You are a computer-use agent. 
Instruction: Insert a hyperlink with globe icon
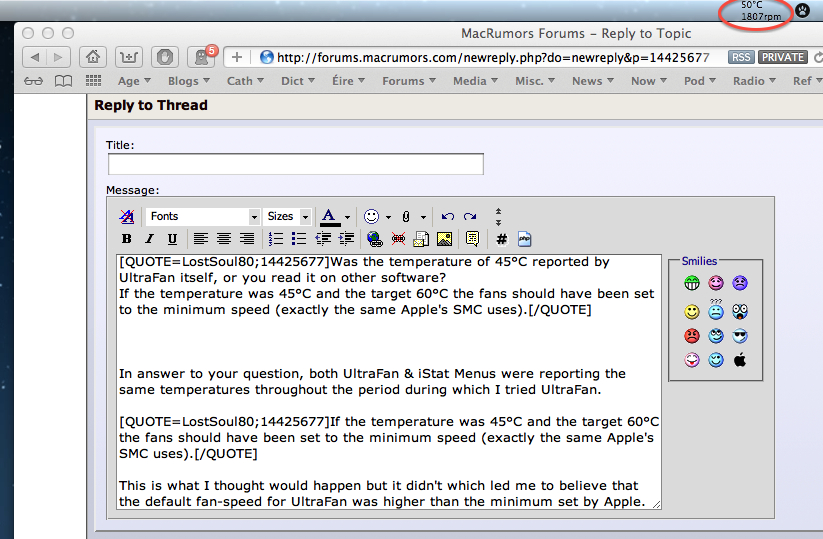[374, 239]
